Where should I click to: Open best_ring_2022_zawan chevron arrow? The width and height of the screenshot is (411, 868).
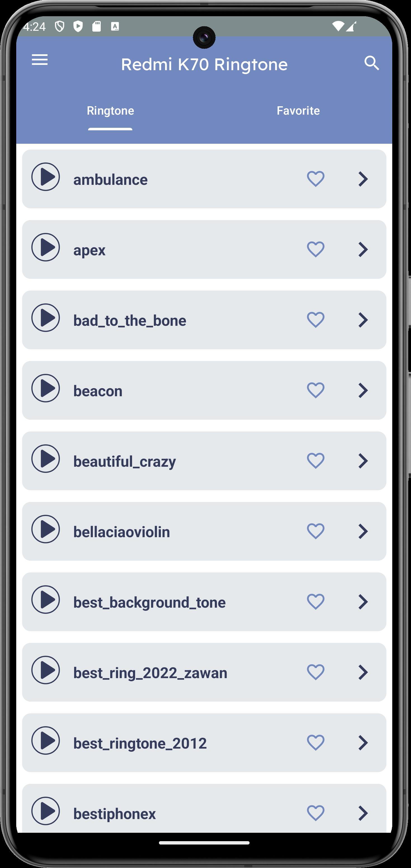(363, 672)
